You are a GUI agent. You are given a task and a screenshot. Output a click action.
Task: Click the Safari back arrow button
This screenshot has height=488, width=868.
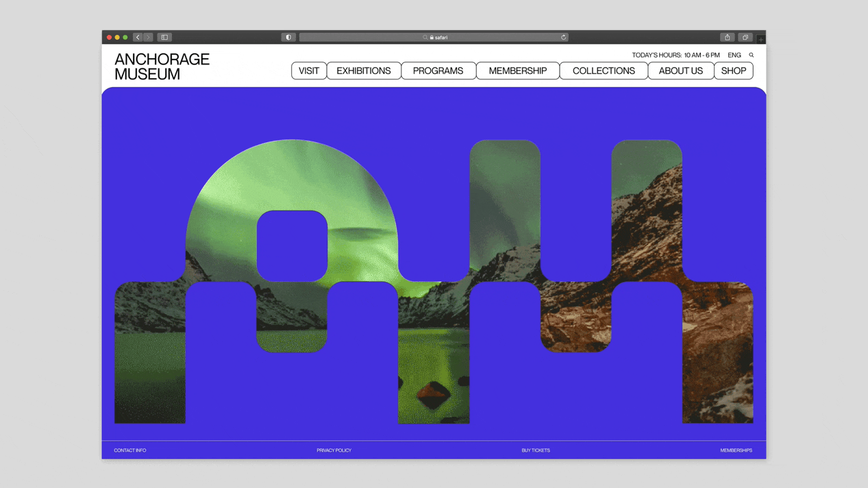pyautogui.click(x=138, y=37)
